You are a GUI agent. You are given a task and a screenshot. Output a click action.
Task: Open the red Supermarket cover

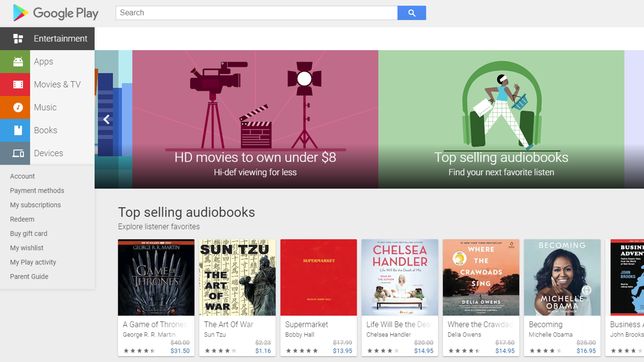click(x=319, y=278)
